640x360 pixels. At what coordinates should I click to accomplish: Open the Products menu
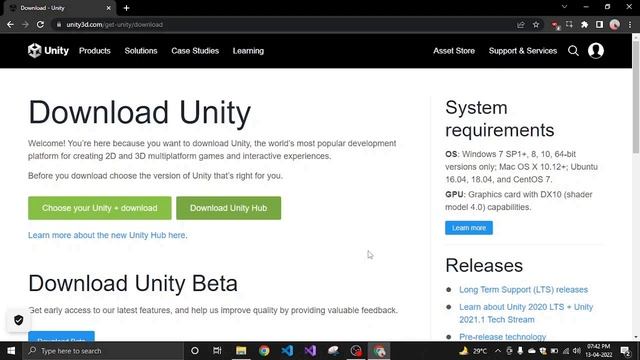coord(95,51)
